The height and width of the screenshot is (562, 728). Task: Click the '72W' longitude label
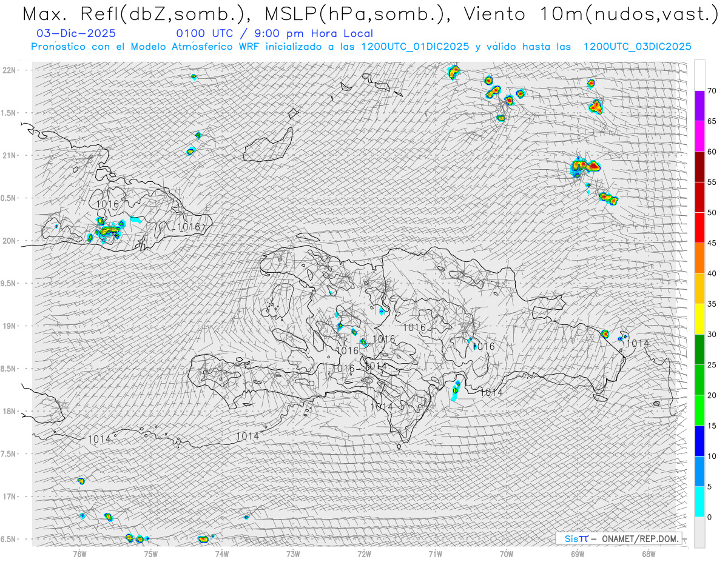point(364,553)
